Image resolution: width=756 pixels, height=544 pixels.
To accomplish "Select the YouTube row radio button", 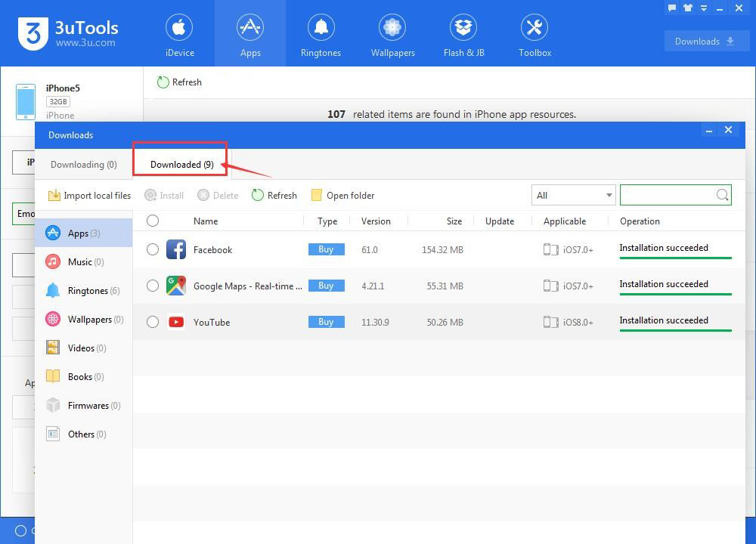I will [x=153, y=322].
